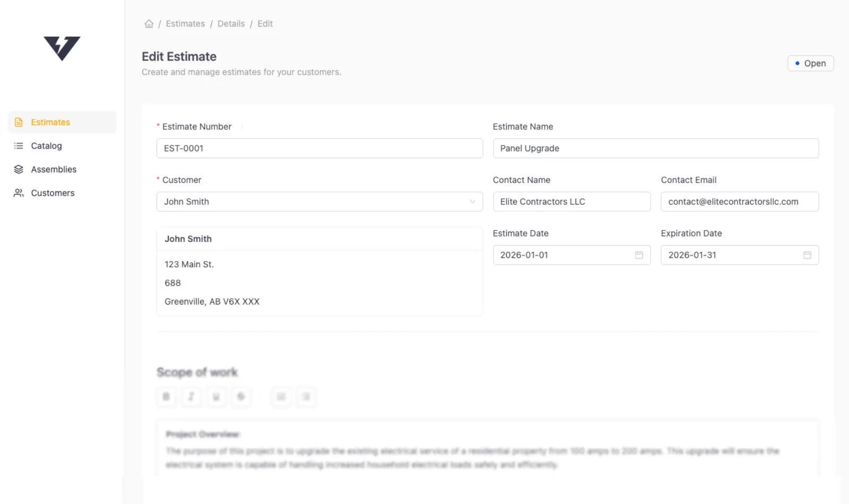Navigate to Estimates via breadcrumb

pos(185,23)
